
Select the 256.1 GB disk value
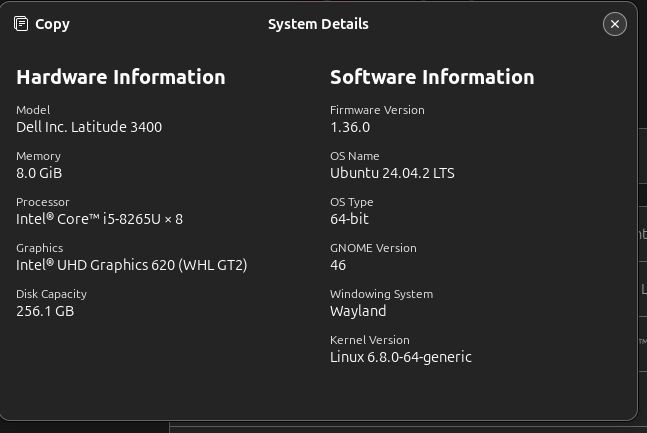[x=45, y=311]
